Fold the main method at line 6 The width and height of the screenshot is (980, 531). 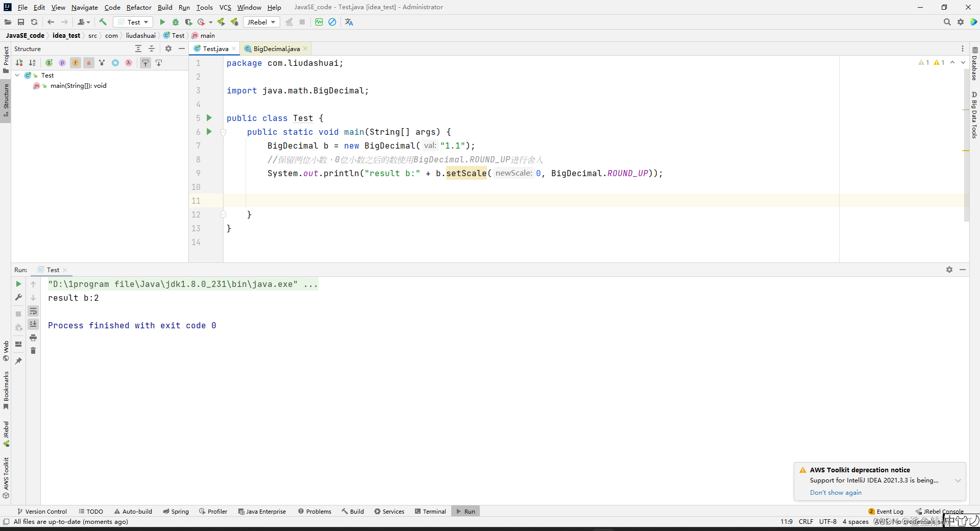[x=223, y=132]
